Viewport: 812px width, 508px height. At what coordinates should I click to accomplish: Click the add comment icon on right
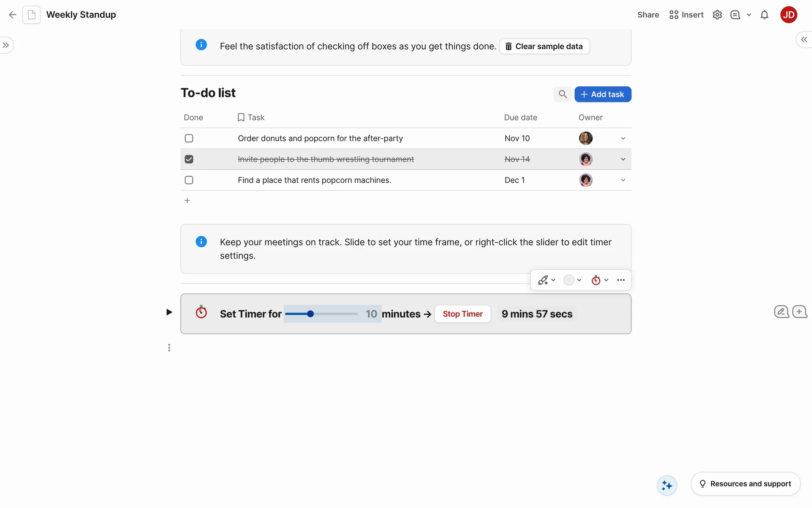coord(799,312)
